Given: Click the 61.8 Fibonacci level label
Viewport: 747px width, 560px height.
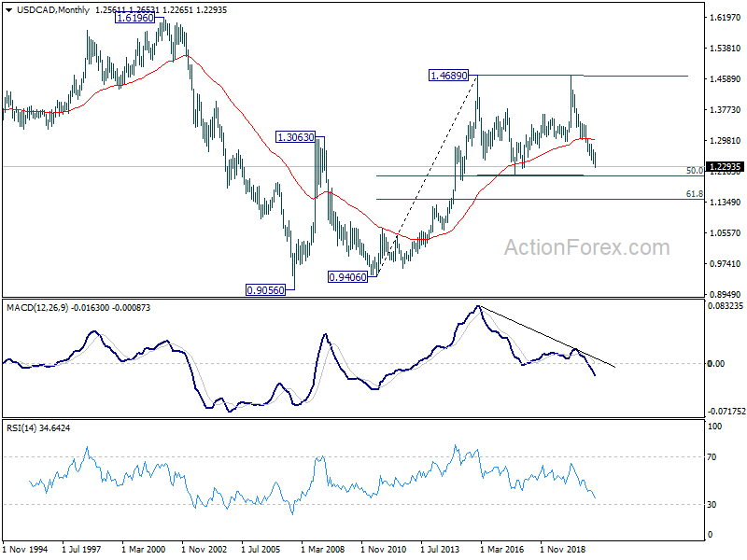Looking at the screenshot, I should click(695, 194).
